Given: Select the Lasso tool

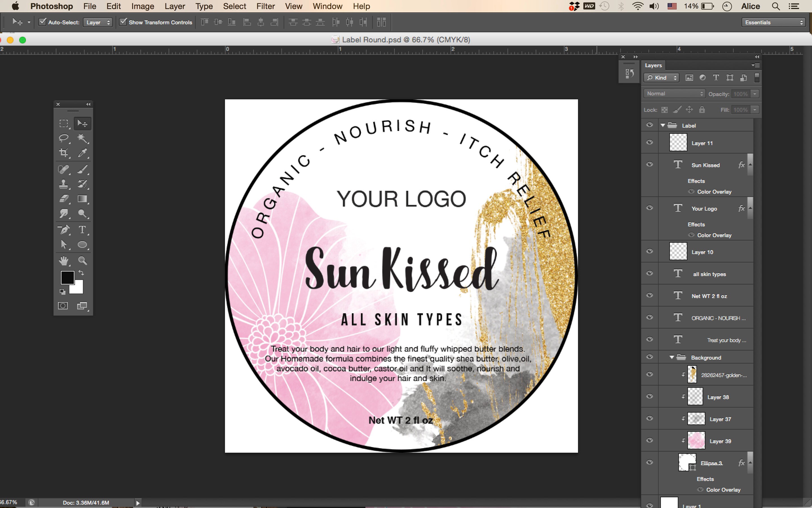Looking at the screenshot, I should [x=64, y=138].
